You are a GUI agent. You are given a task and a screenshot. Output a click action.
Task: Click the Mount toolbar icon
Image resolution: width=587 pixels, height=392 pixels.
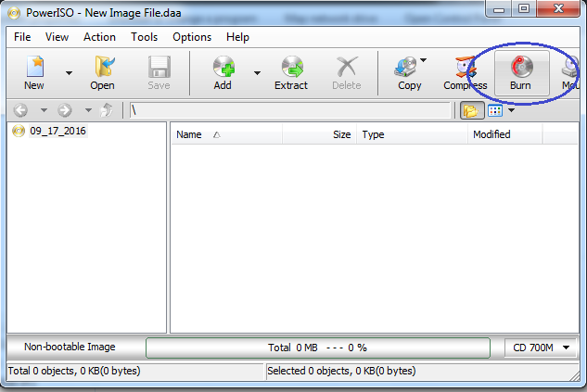tap(570, 68)
